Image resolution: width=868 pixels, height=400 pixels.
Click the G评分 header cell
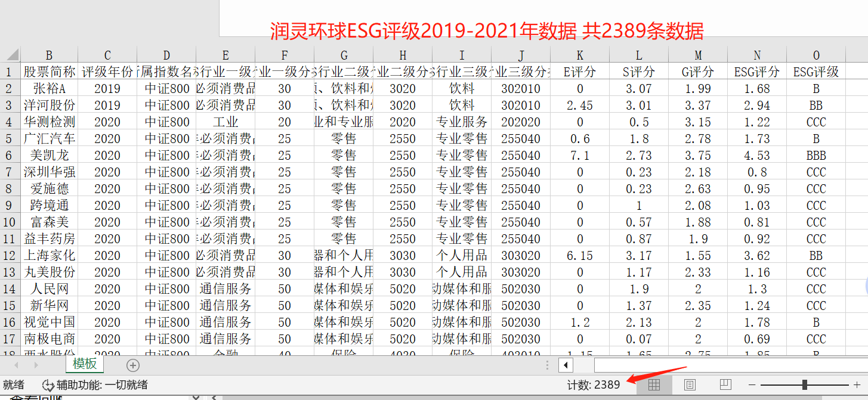[x=698, y=72]
